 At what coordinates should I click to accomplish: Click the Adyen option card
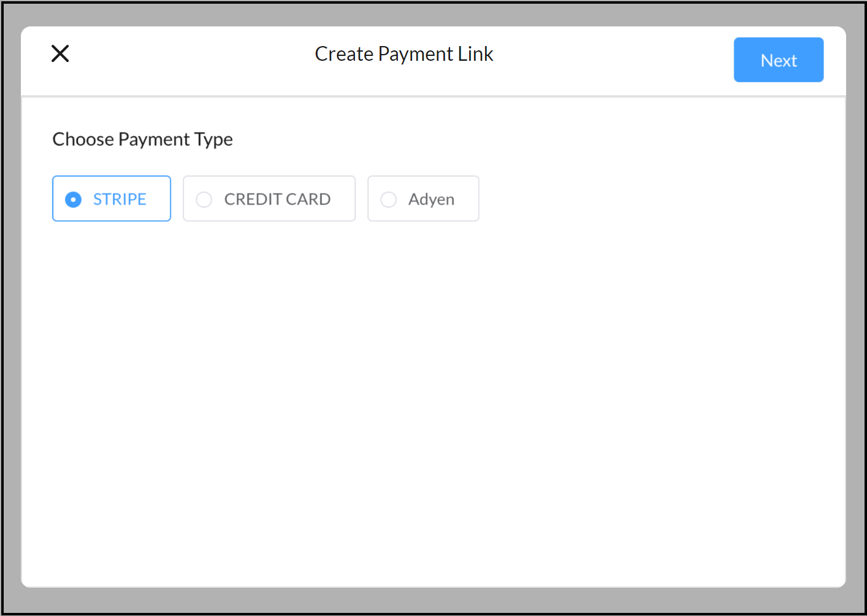pos(423,198)
